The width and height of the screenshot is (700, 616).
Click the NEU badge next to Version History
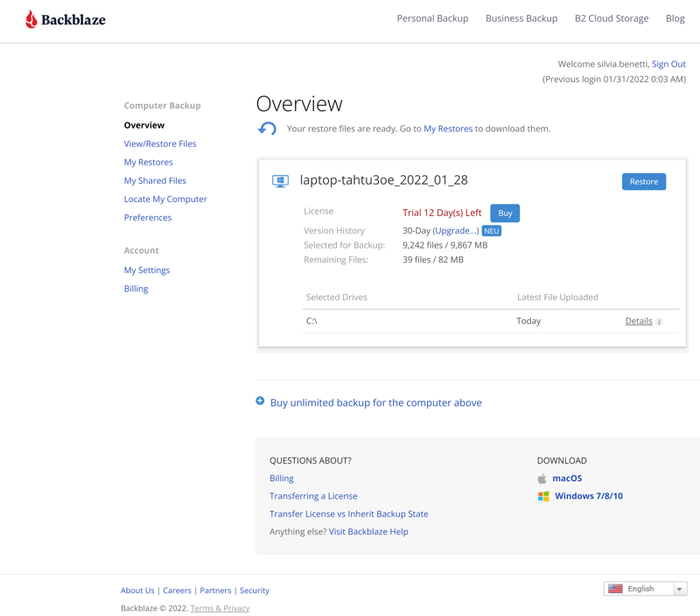tap(492, 231)
